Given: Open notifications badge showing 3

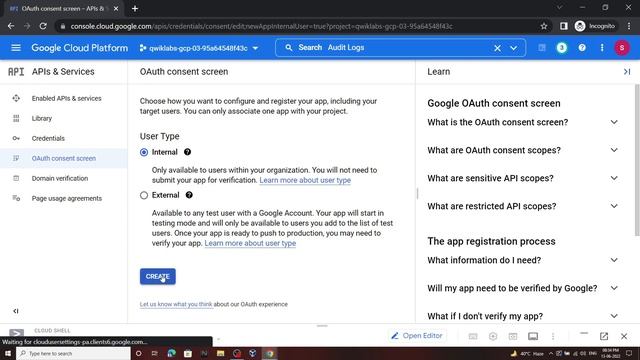Looking at the screenshot, I should [562, 48].
